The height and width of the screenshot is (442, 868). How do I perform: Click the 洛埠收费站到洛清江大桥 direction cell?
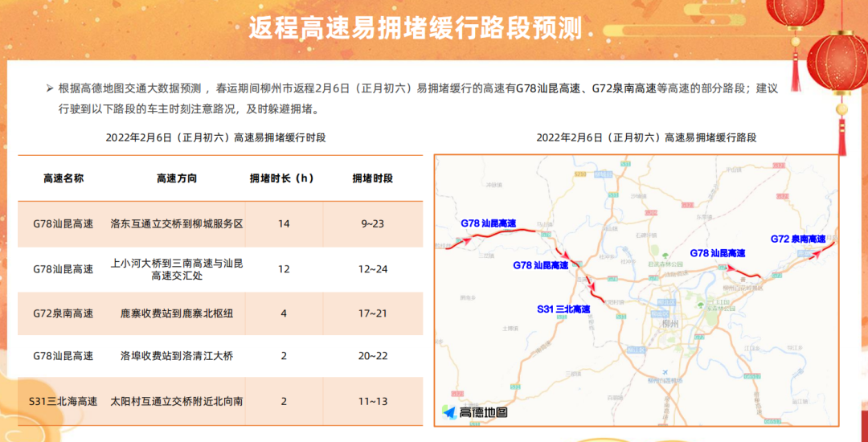coord(177,356)
